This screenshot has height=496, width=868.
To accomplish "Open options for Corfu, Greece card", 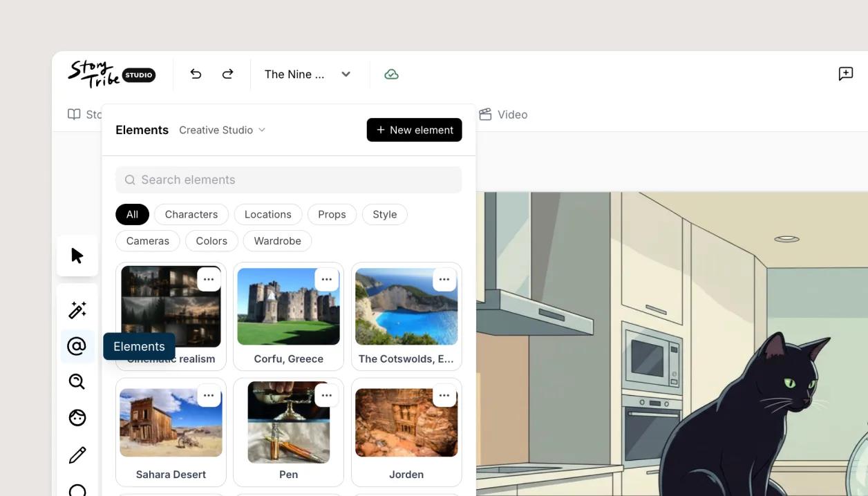I will tap(326, 280).
